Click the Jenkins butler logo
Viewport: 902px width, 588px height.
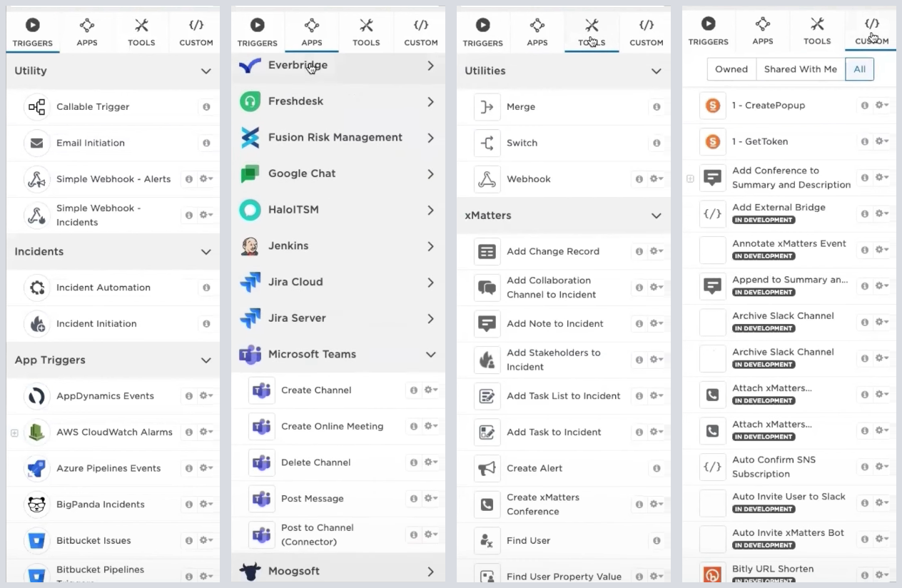coord(250,246)
